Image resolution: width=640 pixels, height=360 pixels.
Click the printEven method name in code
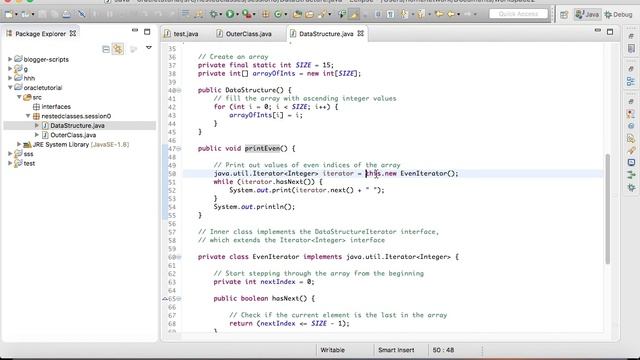[x=262, y=149]
